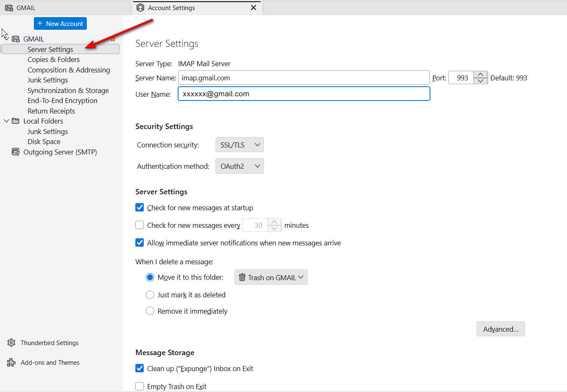
Task: Open Thunderbird Settings gear icon
Action: (x=11, y=343)
